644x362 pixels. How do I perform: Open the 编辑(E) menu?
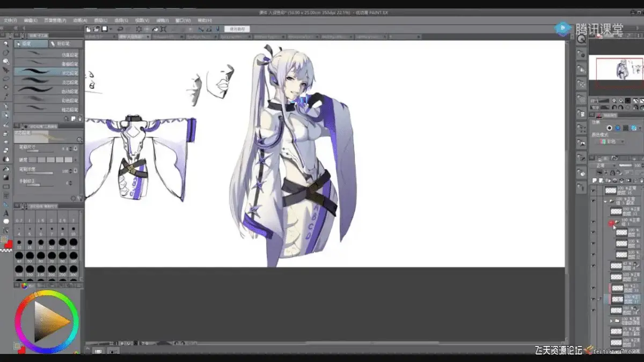(31, 20)
